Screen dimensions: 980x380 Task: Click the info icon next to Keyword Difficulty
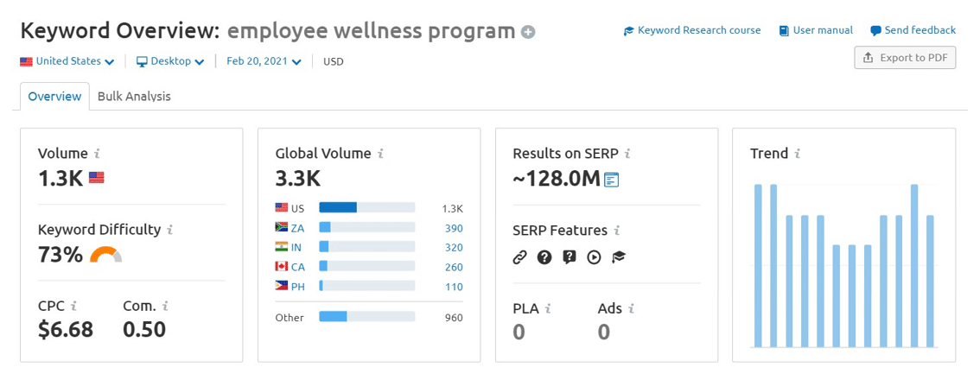tap(170, 230)
